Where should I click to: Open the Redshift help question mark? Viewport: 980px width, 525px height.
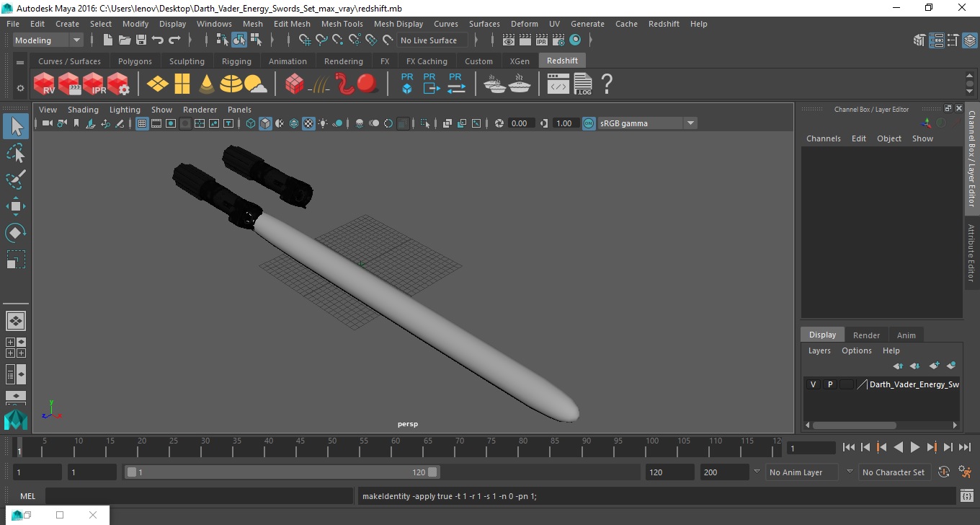[607, 84]
